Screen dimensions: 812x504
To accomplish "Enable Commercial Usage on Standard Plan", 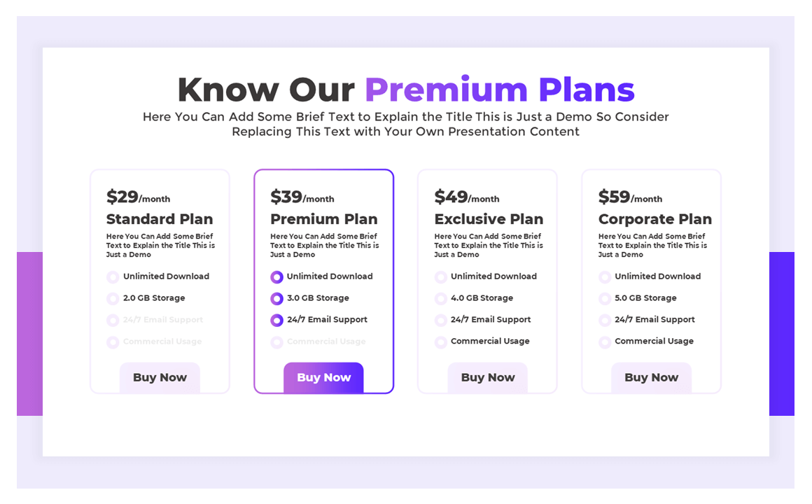I will (113, 342).
